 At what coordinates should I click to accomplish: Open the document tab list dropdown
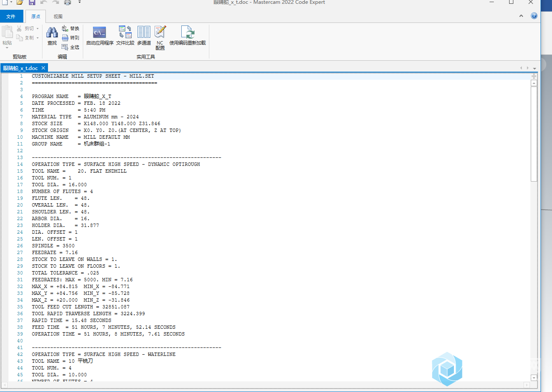click(534, 68)
